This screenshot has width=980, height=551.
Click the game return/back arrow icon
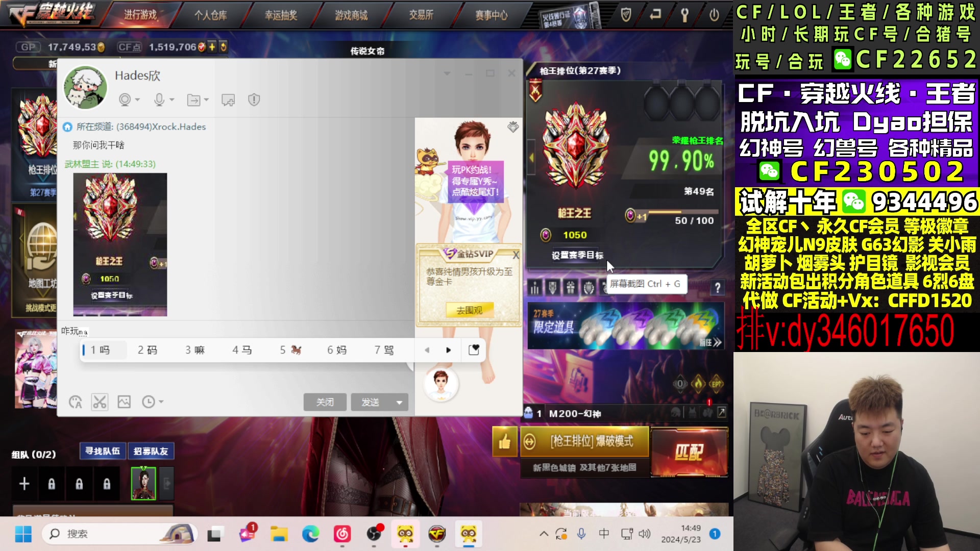[x=655, y=15]
